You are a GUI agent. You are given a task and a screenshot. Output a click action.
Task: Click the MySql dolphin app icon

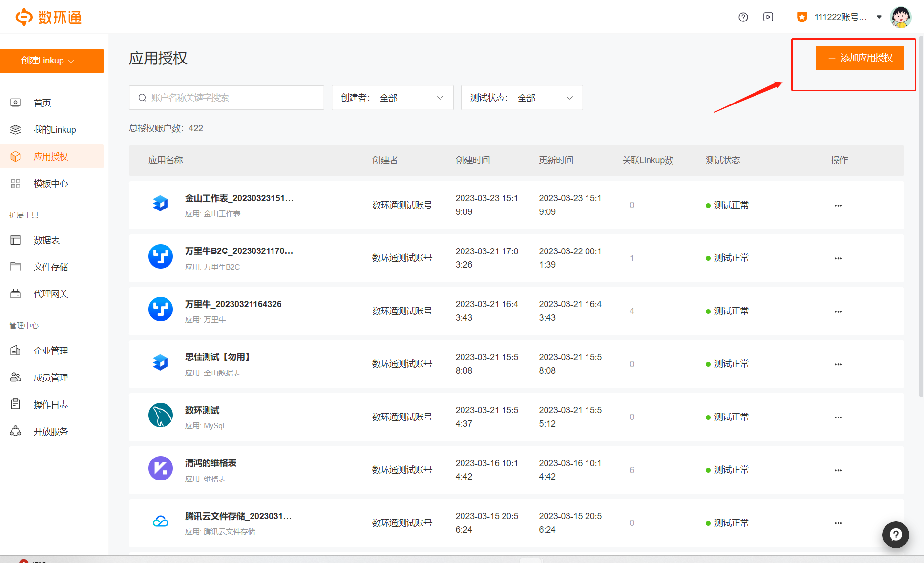(x=160, y=416)
